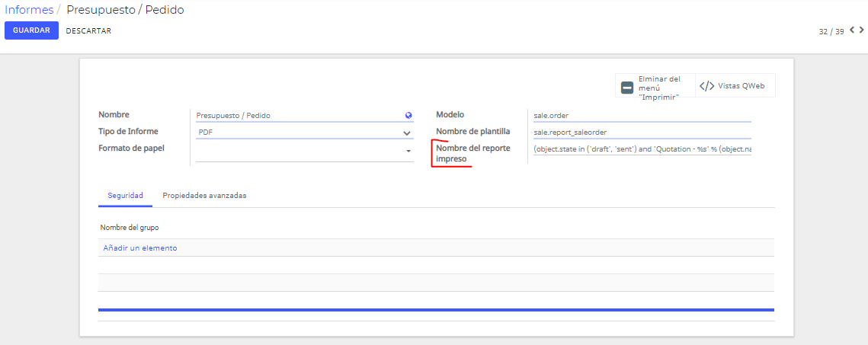Screen dimensions: 868x345
Task: Save the record with GUARDAR
Action: [x=31, y=30]
